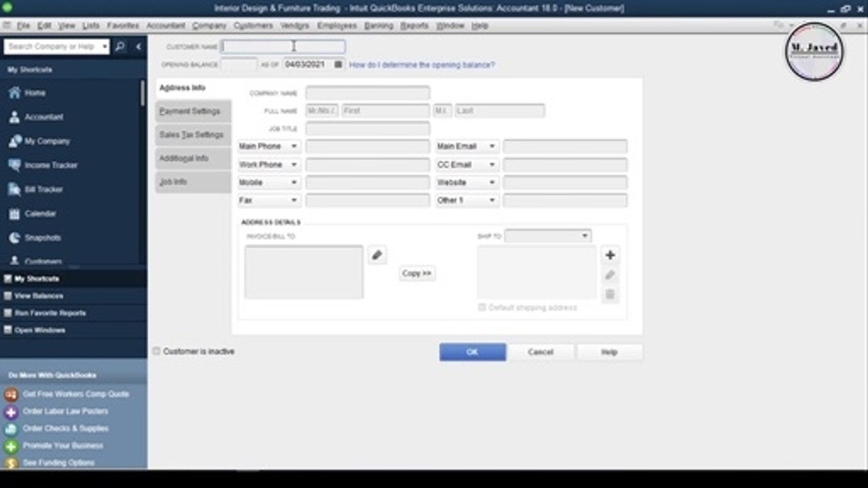This screenshot has width=868, height=488.
Task: Open the Vendors menu
Action: click(x=295, y=26)
